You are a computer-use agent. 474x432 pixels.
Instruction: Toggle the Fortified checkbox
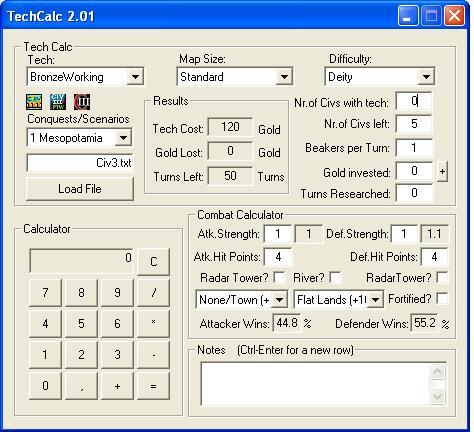click(x=442, y=298)
